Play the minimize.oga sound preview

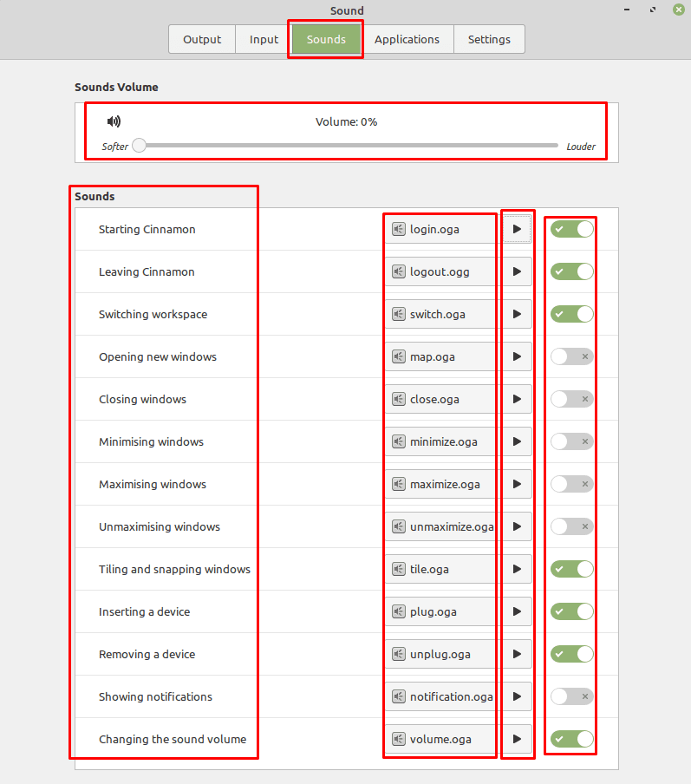517,441
